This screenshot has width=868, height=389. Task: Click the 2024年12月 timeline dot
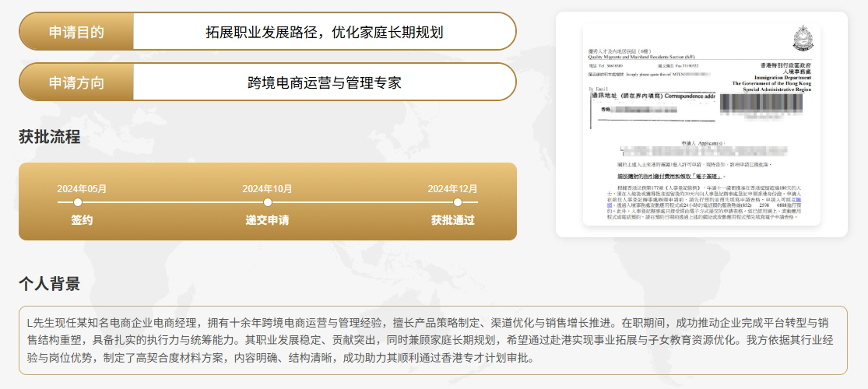point(456,203)
